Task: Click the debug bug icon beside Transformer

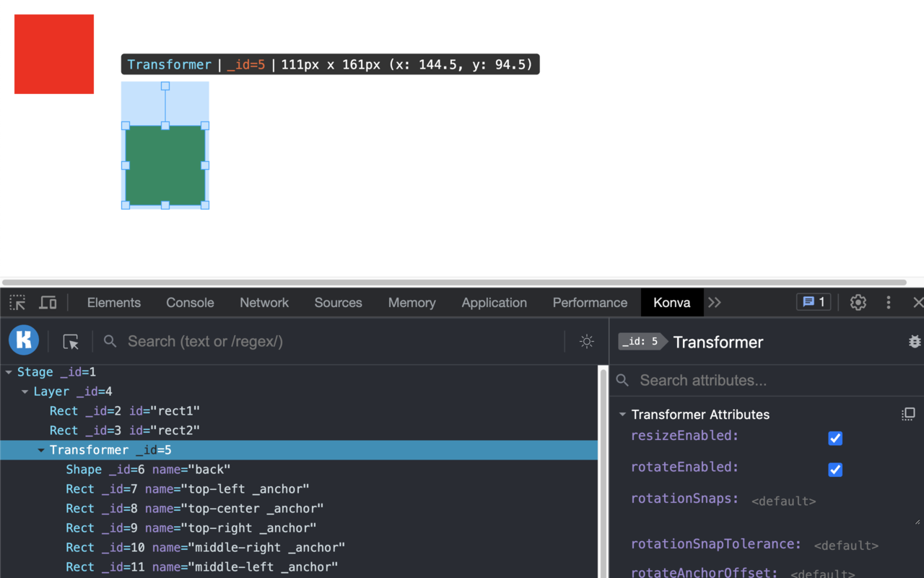Action: point(915,340)
